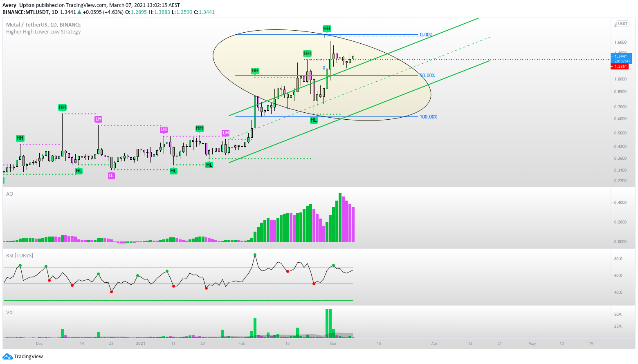The height and width of the screenshot is (364, 638).
Task: Click the countdown timer 20:57:47 label
Action: click(x=622, y=61)
